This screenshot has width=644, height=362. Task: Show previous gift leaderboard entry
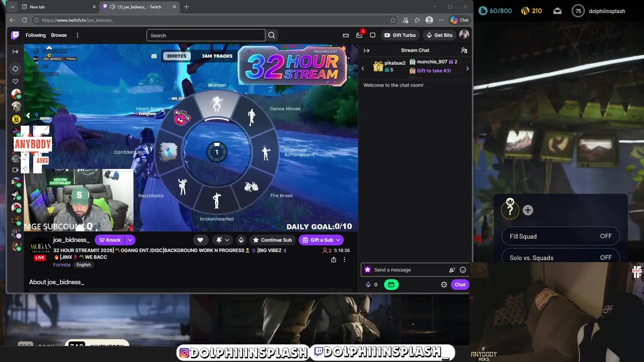[x=363, y=68]
